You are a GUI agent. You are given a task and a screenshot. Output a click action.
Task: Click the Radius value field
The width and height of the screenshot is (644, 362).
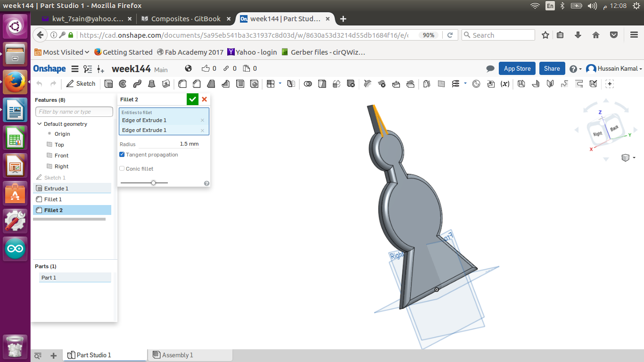point(169,144)
